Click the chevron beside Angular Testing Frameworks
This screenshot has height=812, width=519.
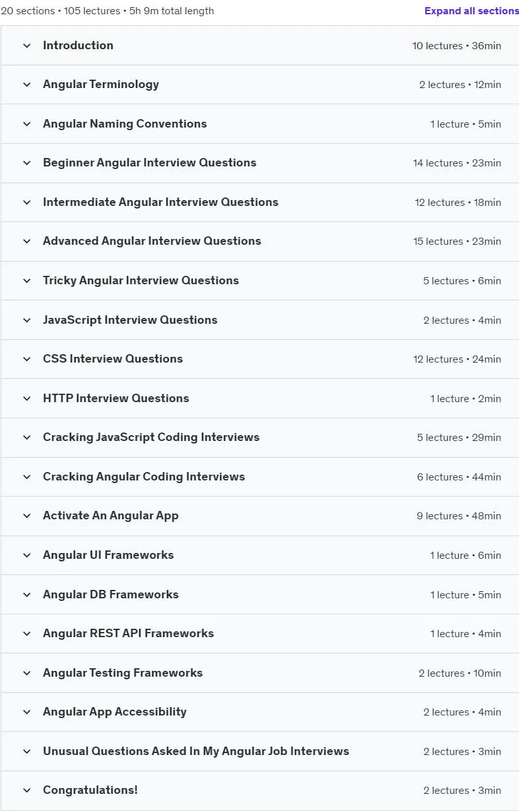[27, 673]
